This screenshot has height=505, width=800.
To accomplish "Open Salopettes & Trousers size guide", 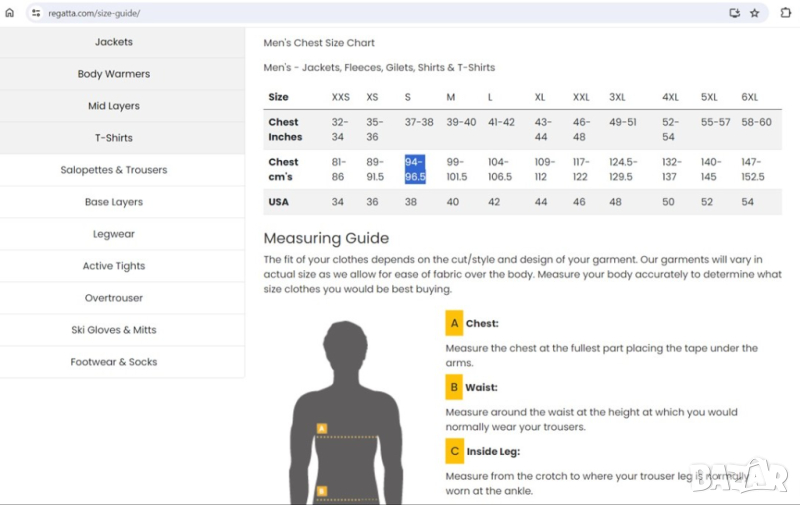I will 114,170.
